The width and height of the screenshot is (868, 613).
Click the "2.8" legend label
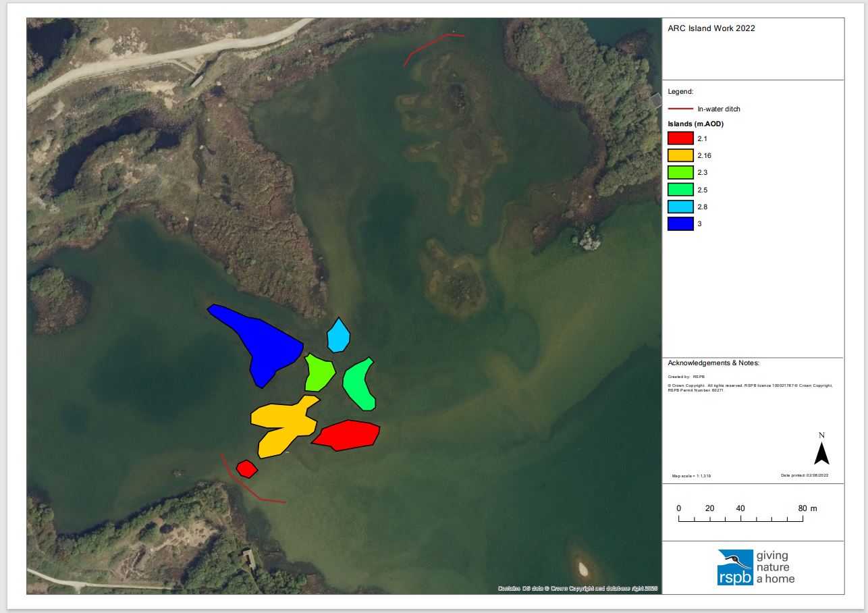pos(703,207)
